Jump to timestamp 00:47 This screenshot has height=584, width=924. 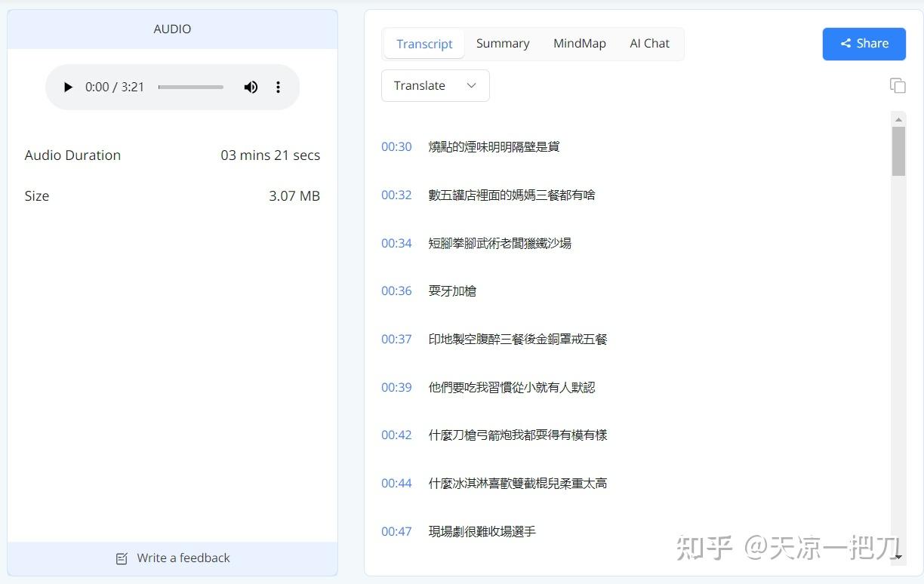pyautogui.click(x=396, y=531)
